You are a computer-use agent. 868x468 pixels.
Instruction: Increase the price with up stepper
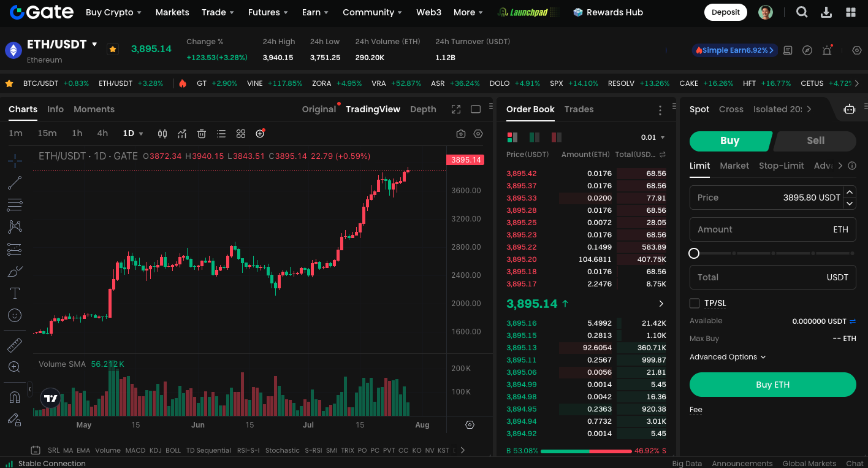(850, 192)
